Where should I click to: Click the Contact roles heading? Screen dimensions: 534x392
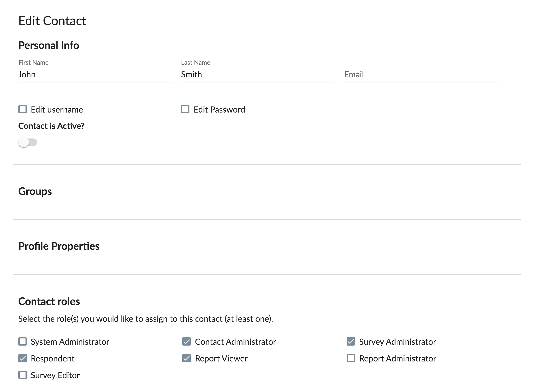tap(49, 301)
